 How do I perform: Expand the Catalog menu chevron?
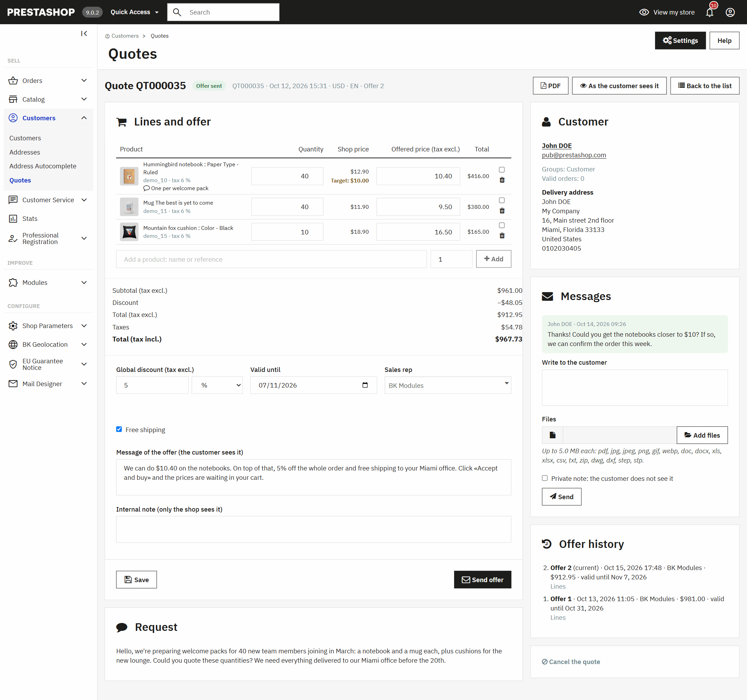coord(84,99)
